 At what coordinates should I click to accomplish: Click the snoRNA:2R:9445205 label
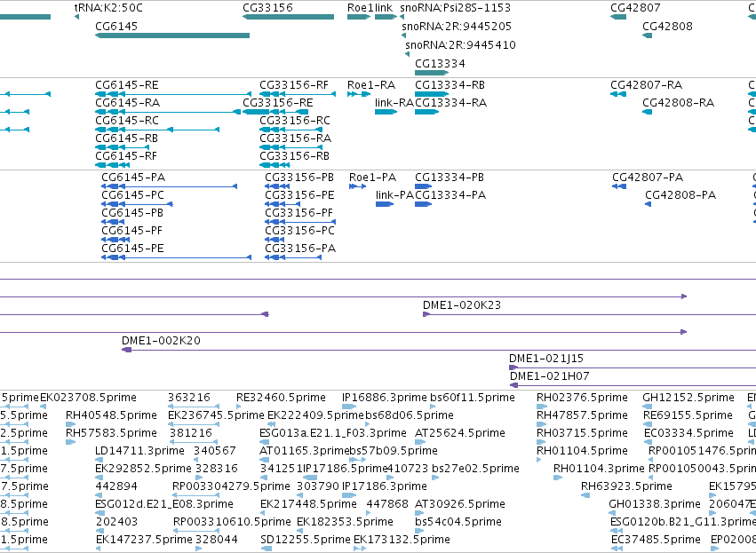[x=457, y=27]
